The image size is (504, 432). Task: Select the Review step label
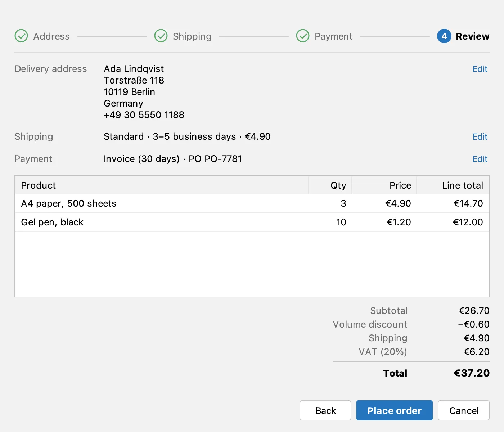point(473,36)
